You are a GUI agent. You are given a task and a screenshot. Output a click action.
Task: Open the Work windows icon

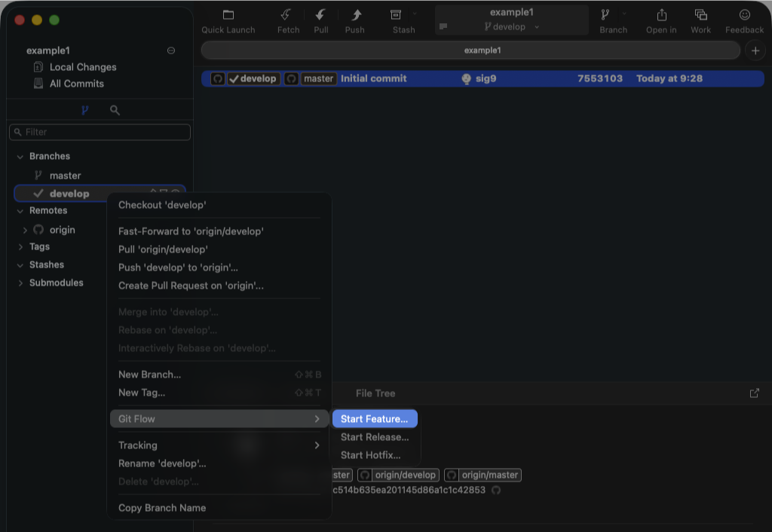pos(700,15)
